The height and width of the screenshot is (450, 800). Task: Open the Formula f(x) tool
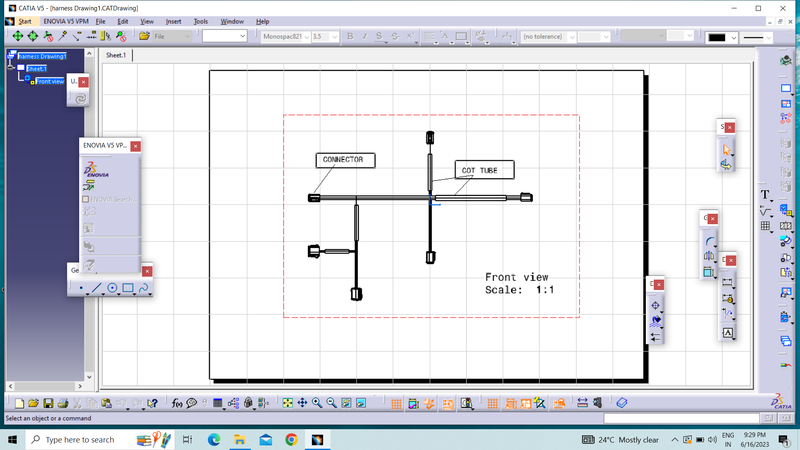(x=177, y=403)
